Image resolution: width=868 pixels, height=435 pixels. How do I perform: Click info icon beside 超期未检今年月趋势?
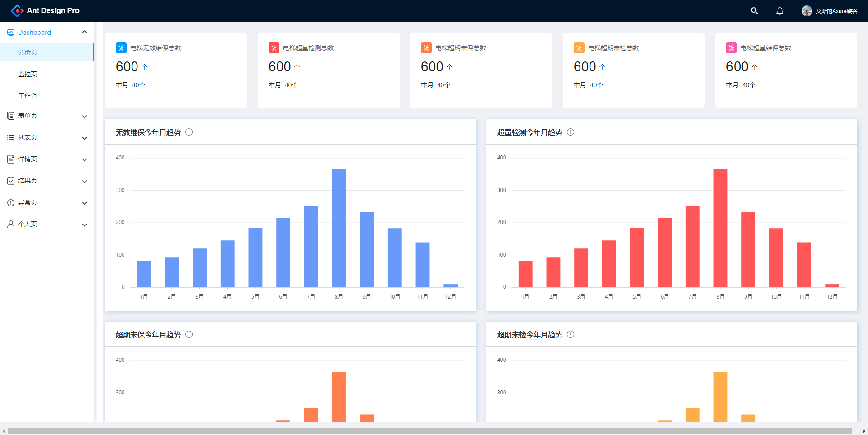[571, 334]
